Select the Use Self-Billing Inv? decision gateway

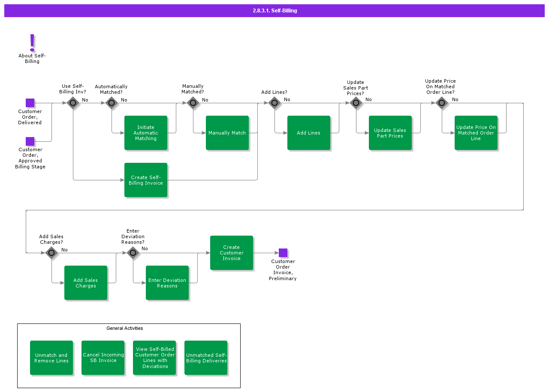73,103
